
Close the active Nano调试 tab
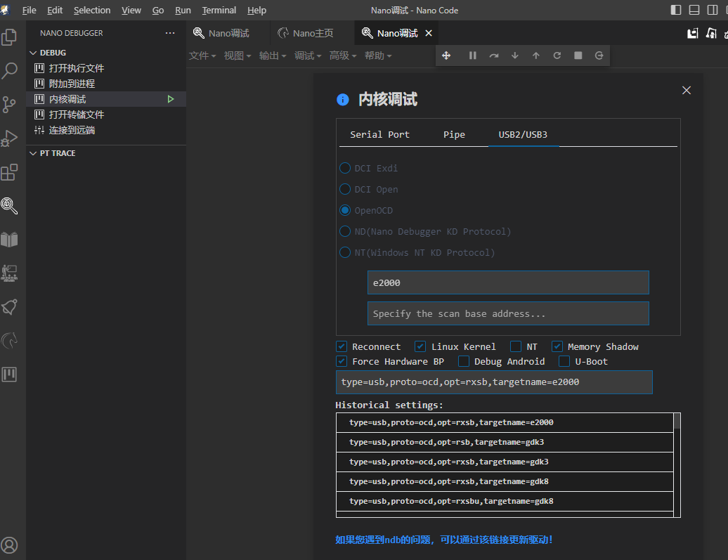coord(429,33)
